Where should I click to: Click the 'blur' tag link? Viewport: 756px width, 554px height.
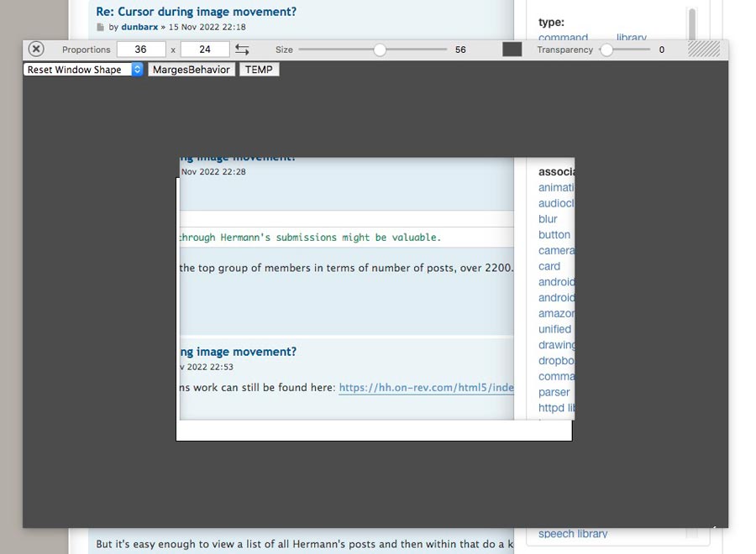548,219
